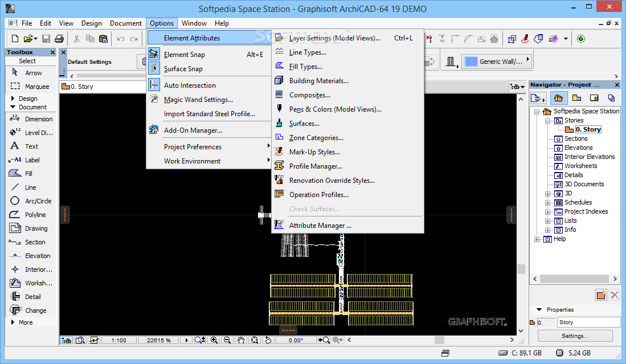
Task: Click the 0.00° orientation button
Action: click(x=296, y=341)
